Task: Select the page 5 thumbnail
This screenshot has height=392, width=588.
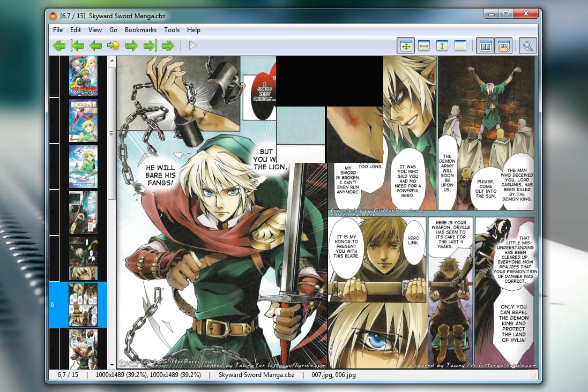Action: [83, 259]
